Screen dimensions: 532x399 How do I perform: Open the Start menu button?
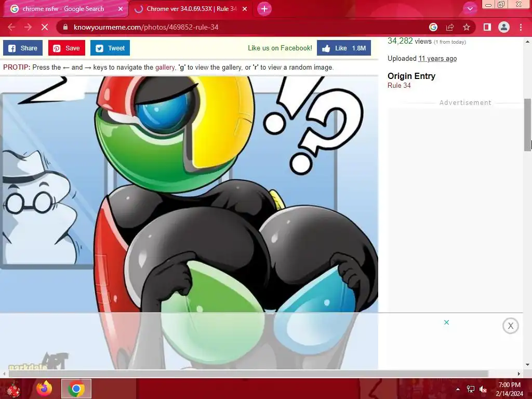pyautogui.click(x=14, y=389)
